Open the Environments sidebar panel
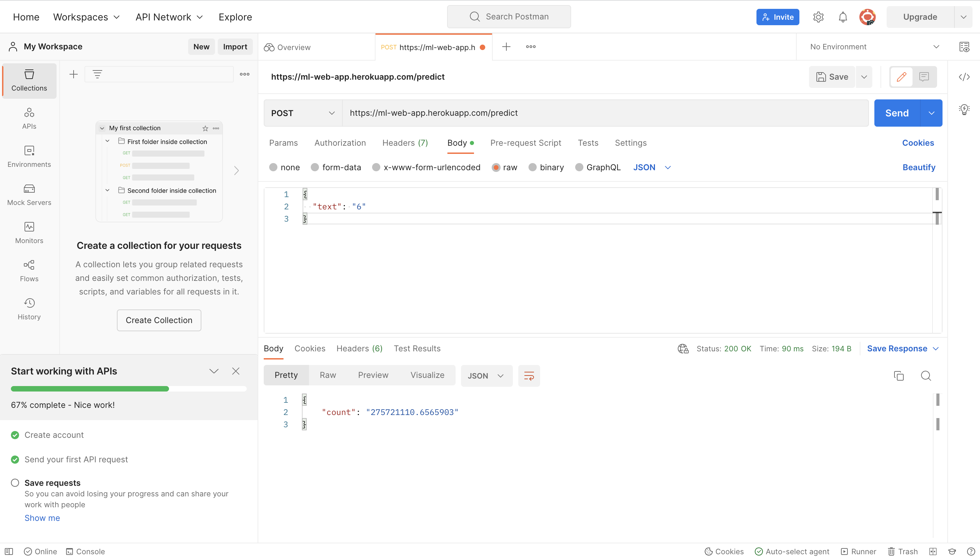Image resolution: width=980 pixels, height=559 pixels. click(x=29, y=156)
